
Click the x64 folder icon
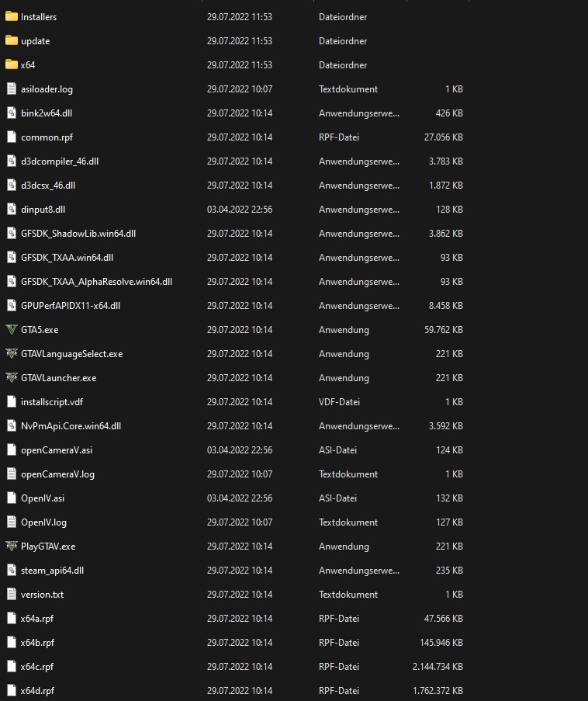point(12,65)
